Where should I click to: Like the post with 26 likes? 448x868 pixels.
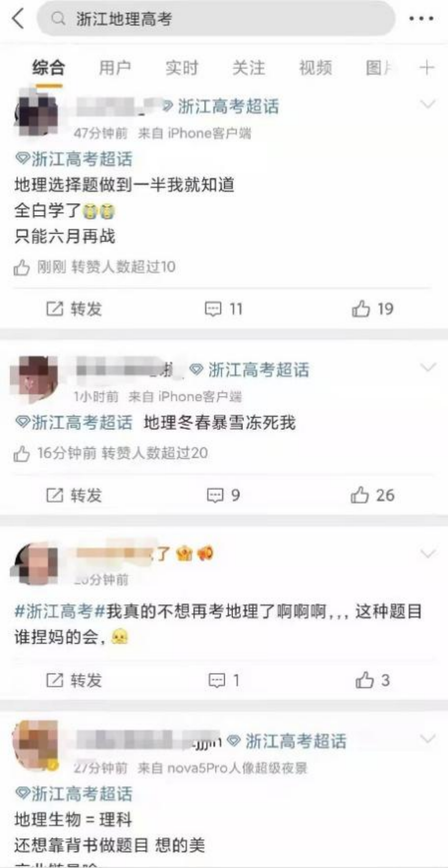coord(372,495)
